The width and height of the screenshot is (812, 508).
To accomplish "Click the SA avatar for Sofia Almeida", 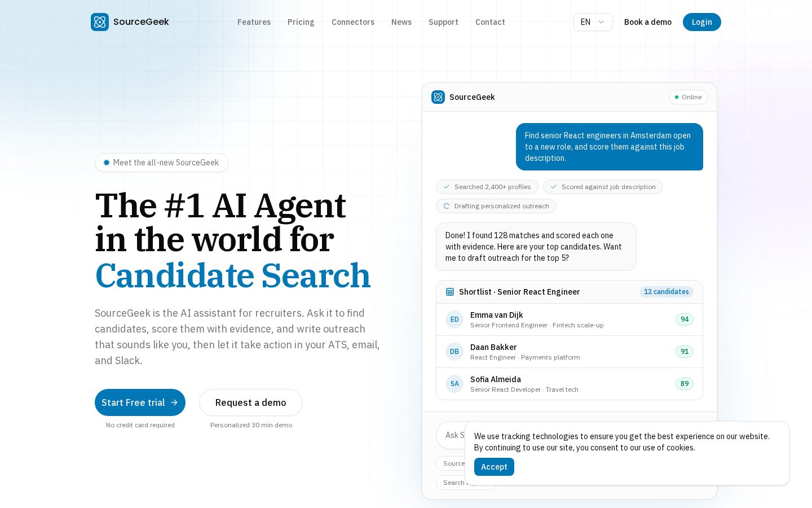I will tap(454, 384).
